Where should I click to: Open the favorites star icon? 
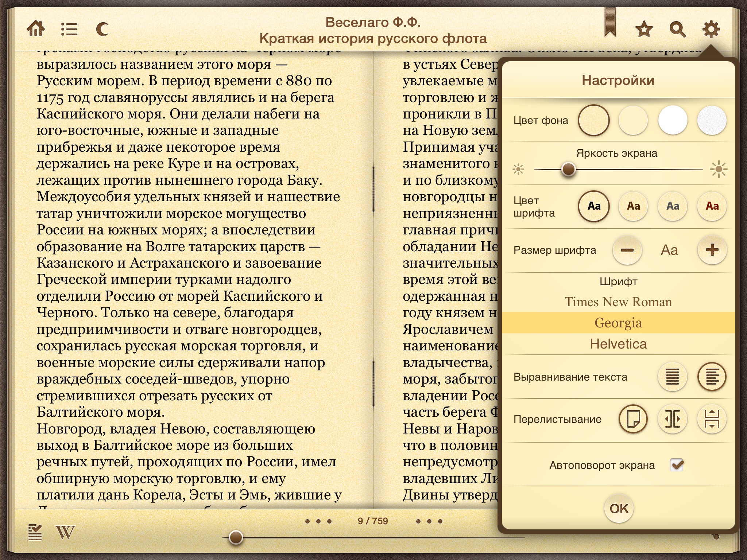(x=644, y=29)
